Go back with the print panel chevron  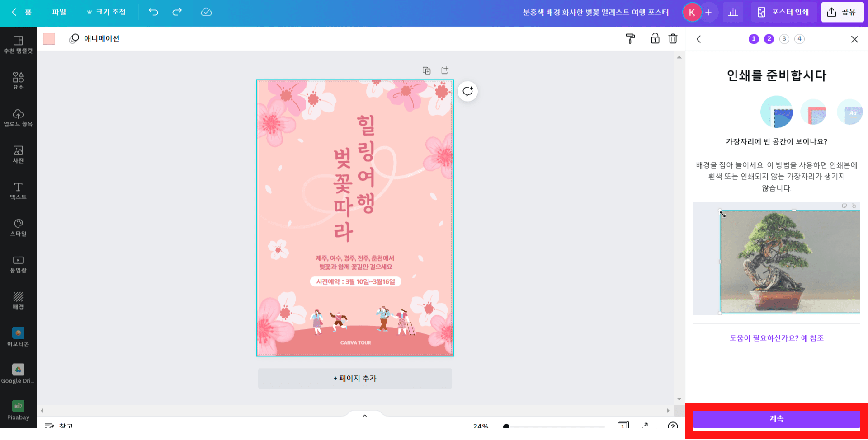(x=699, y=39)
